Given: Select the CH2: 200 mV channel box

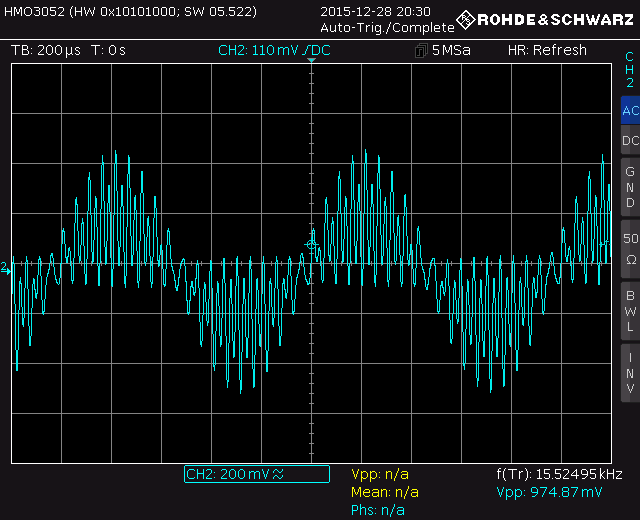Looking at the screenshot, I should tap(256, 474).
